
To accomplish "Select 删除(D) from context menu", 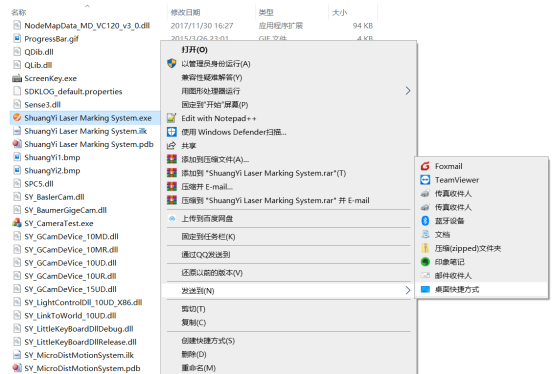I will point(288,354).
